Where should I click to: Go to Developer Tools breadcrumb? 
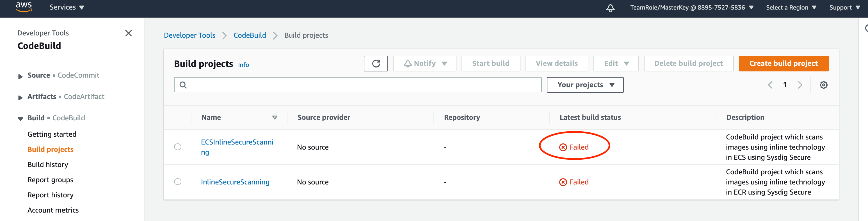click(x=189, y=35)
